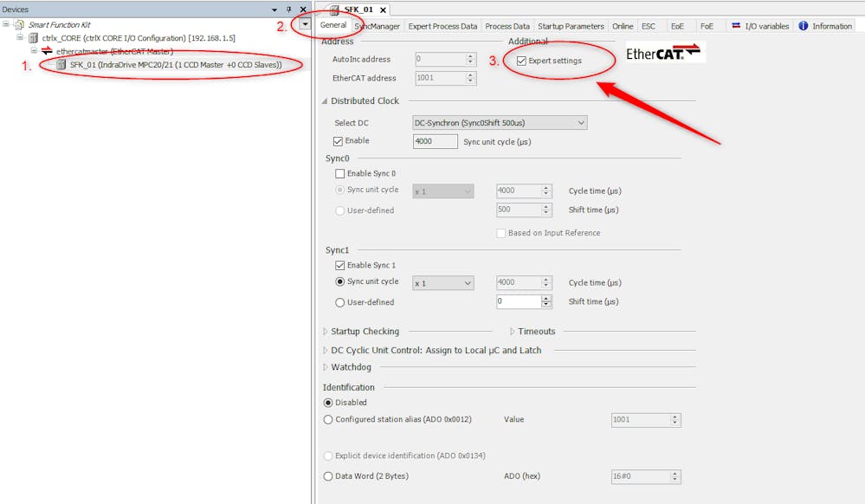Select Sync1 User-defined radio button

click(339, 302)
